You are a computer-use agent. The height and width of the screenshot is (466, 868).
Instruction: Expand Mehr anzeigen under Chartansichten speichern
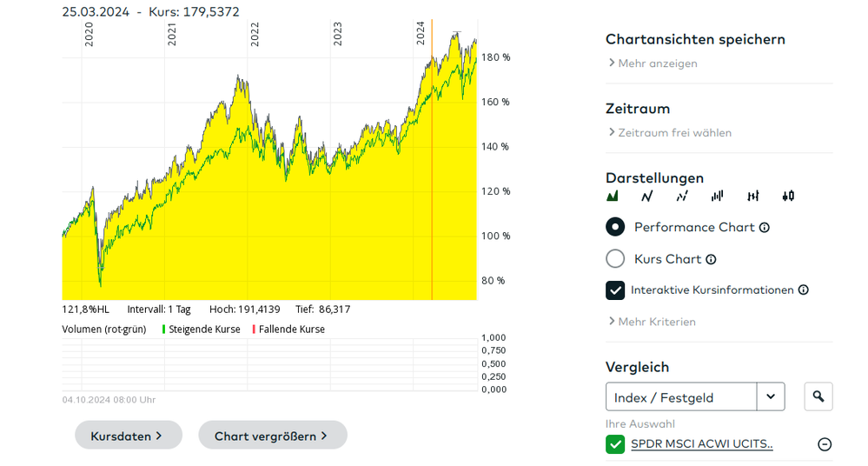coord(653,63)
